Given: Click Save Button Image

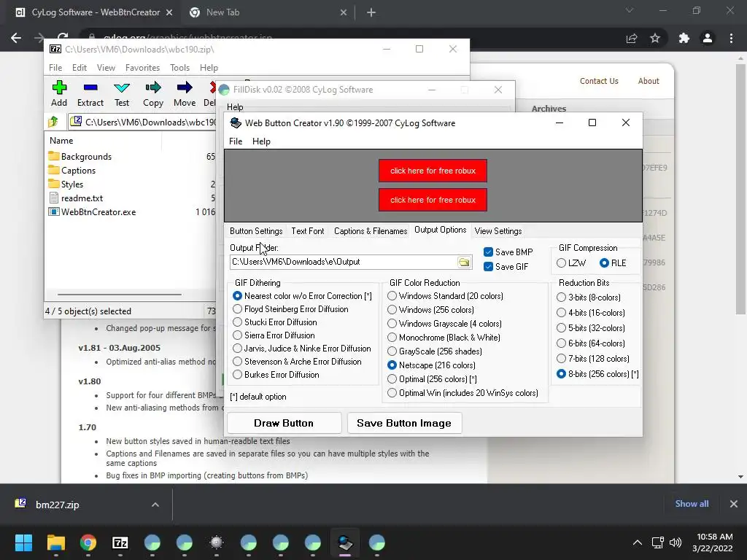Looking at the screenshot, I should tap(404, 423).
